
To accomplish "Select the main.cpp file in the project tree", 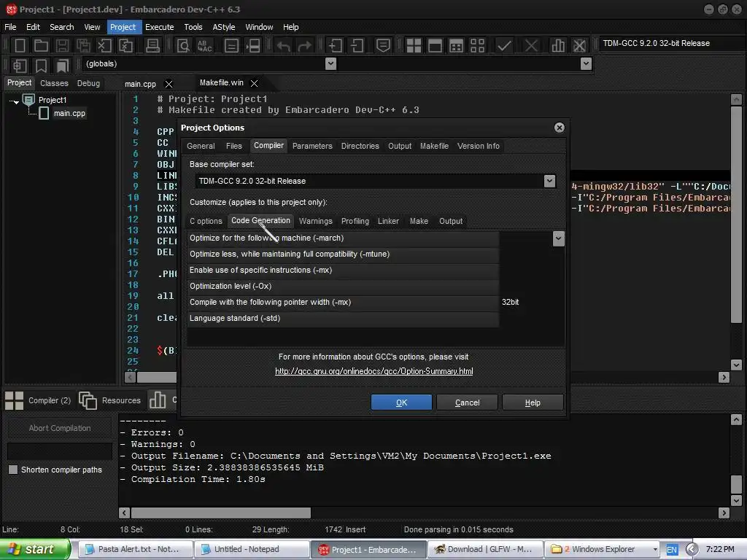I will pyautogui.click(x=69, y=113).
